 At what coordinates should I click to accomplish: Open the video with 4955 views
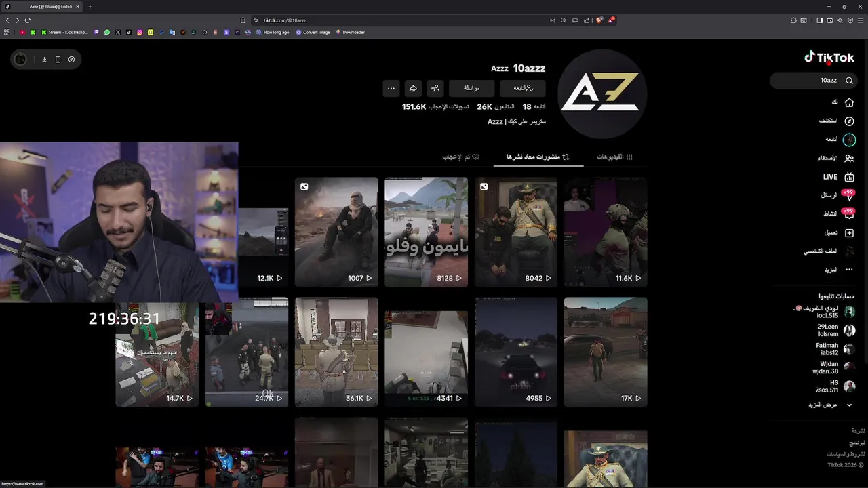(516, 352)
